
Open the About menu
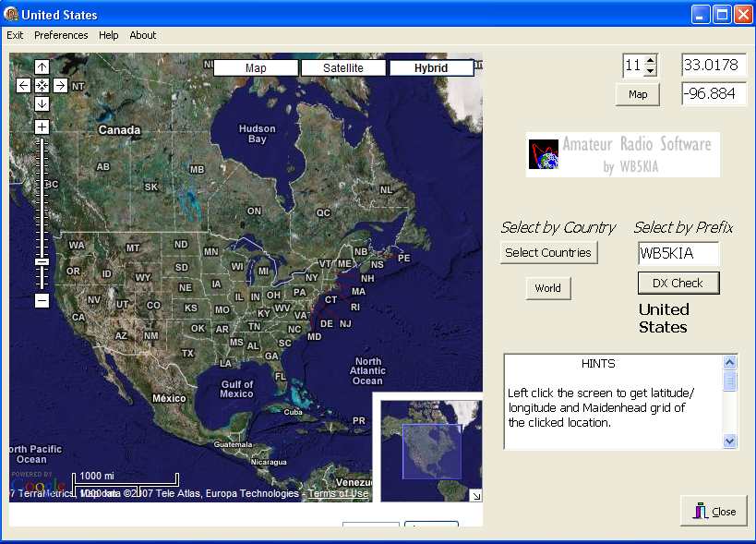143,35
